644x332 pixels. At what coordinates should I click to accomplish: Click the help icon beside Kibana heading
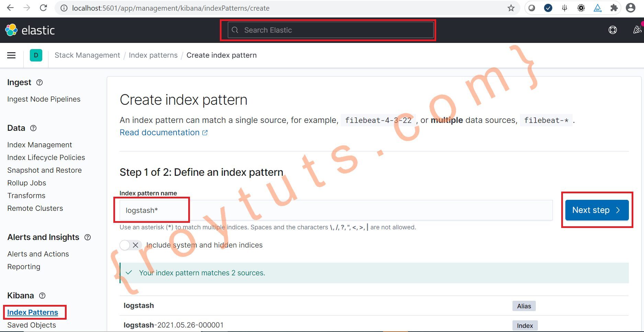(42, 296)
